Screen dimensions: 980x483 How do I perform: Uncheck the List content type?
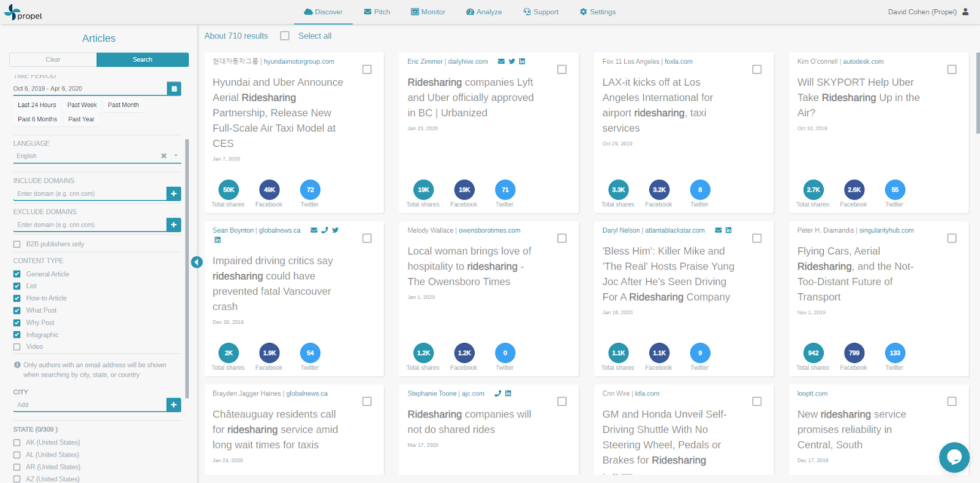[17, 286]
